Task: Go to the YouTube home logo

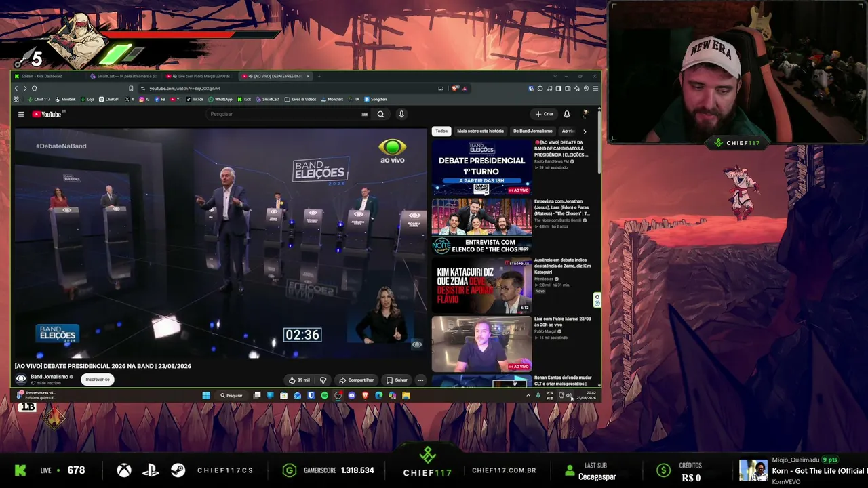Action: pyautogui.click(x=47, y=114)
